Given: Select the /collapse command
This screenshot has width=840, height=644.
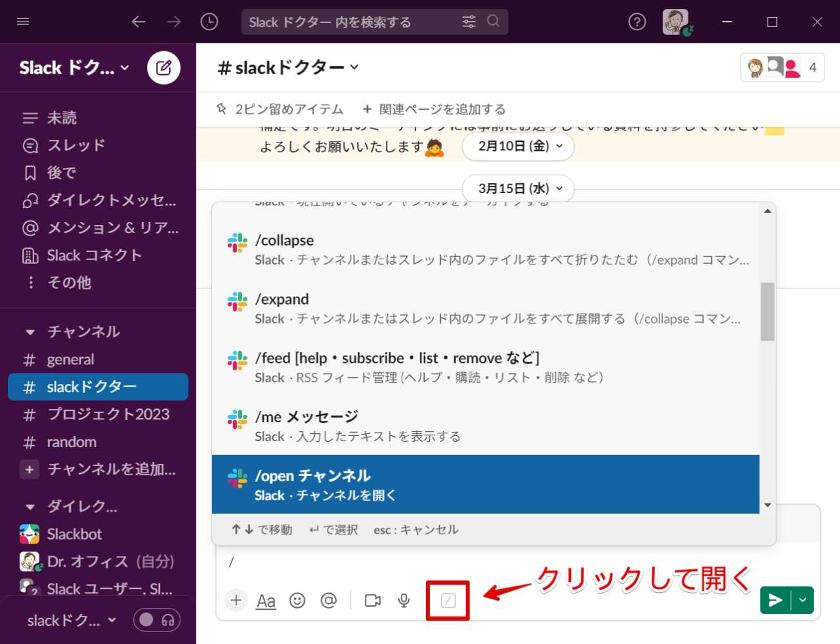Looking at the screenshot, I should (x=486, y=249).
